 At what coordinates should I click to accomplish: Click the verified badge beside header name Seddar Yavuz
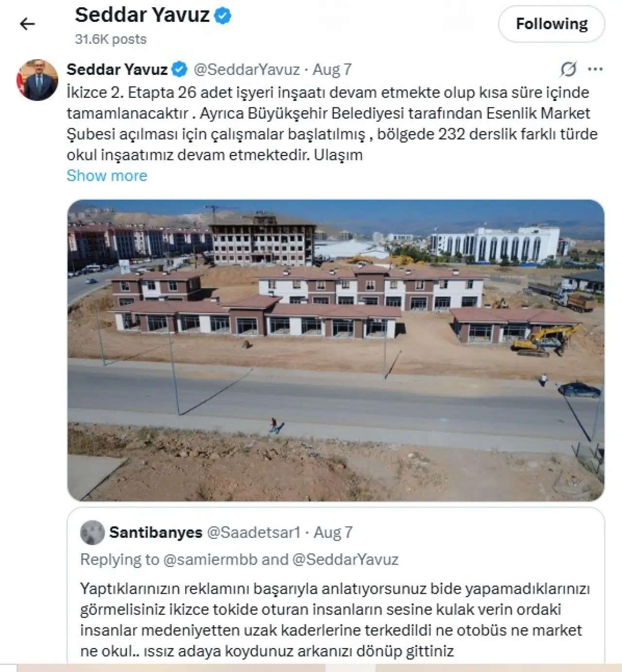point(223,16)
